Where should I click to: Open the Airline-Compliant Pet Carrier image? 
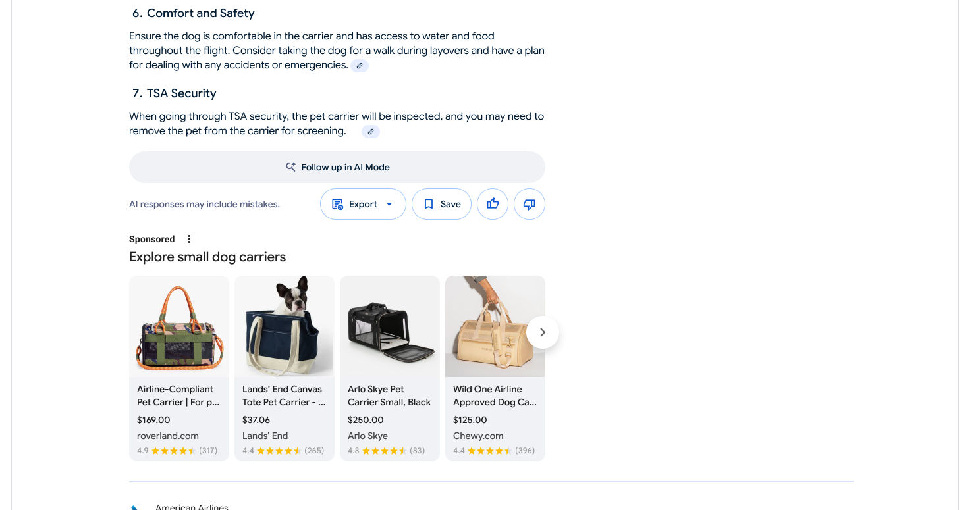[179, 326]
